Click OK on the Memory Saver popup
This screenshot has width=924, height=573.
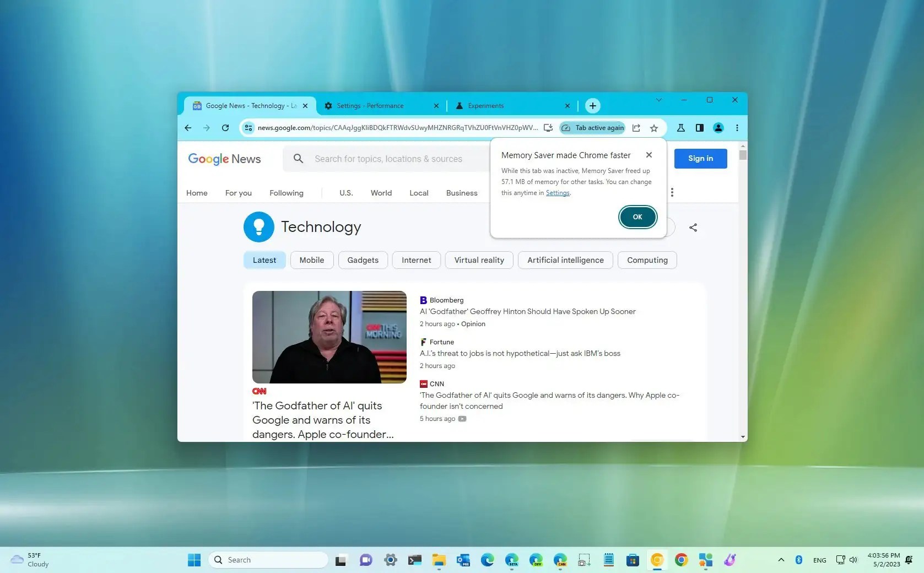(x=637, y=217)
